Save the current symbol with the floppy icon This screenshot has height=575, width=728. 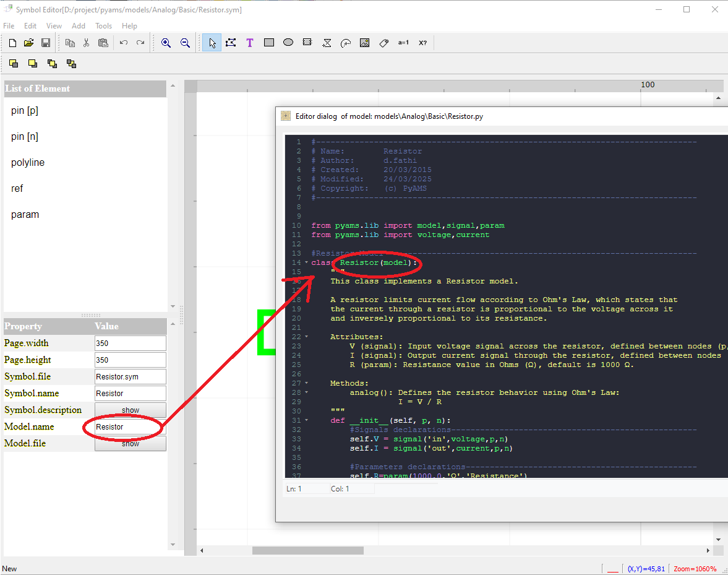pos(46,43)
